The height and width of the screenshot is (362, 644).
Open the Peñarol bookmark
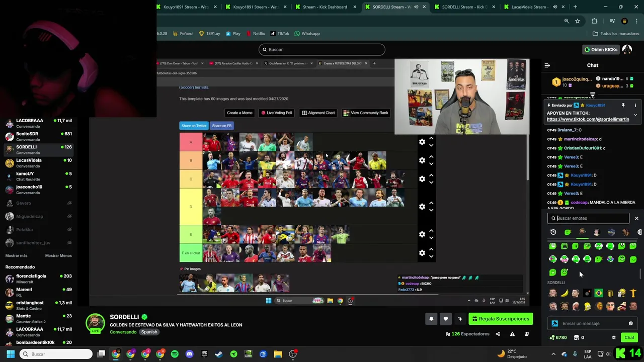point(183,34)
